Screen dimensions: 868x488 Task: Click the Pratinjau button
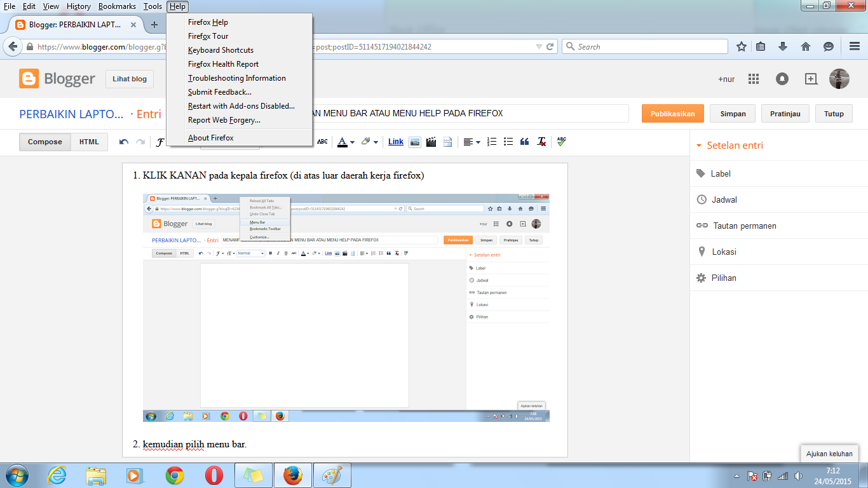[x=785, y=114]
